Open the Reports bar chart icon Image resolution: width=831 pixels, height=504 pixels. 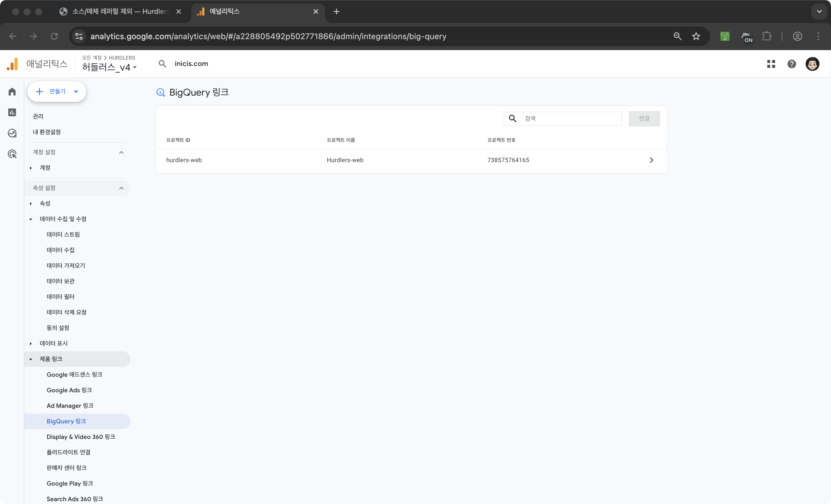coord(12,112)
